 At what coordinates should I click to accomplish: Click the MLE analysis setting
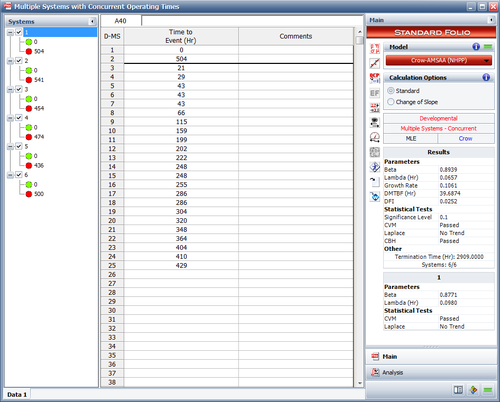(411, 138)
